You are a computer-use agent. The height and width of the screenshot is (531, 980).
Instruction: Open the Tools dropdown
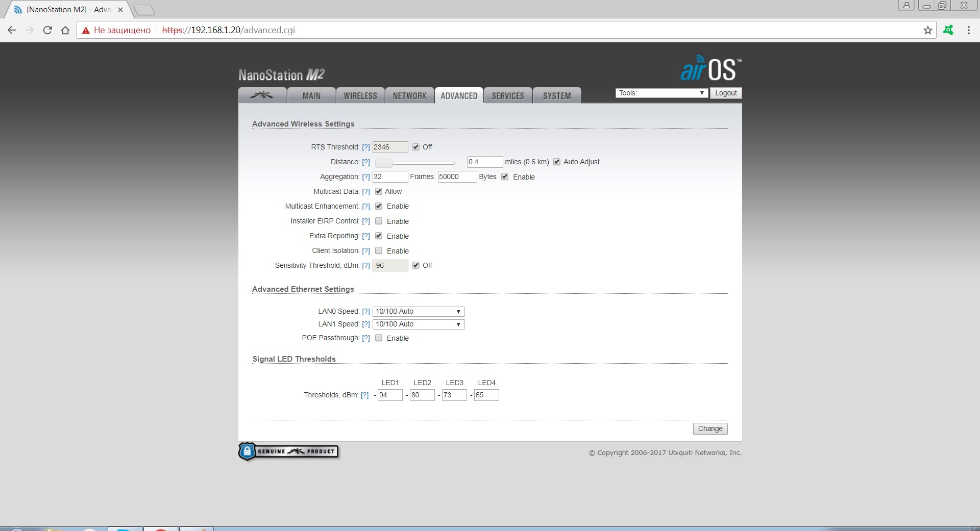tap(661, 93)
